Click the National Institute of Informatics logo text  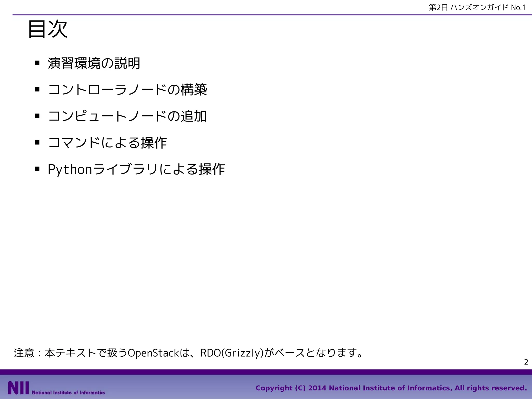tap(68, 393)
